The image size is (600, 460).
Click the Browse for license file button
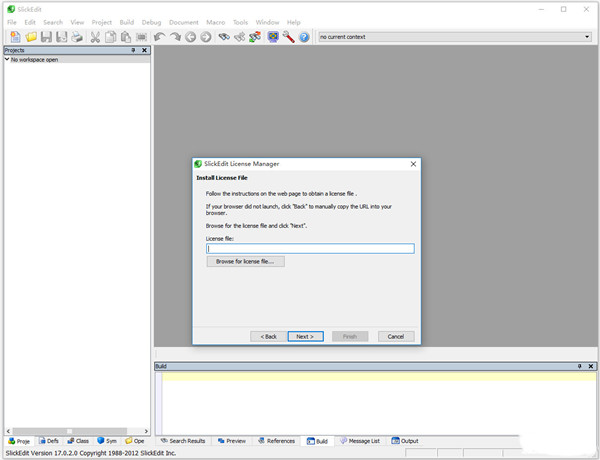[245, 261]
